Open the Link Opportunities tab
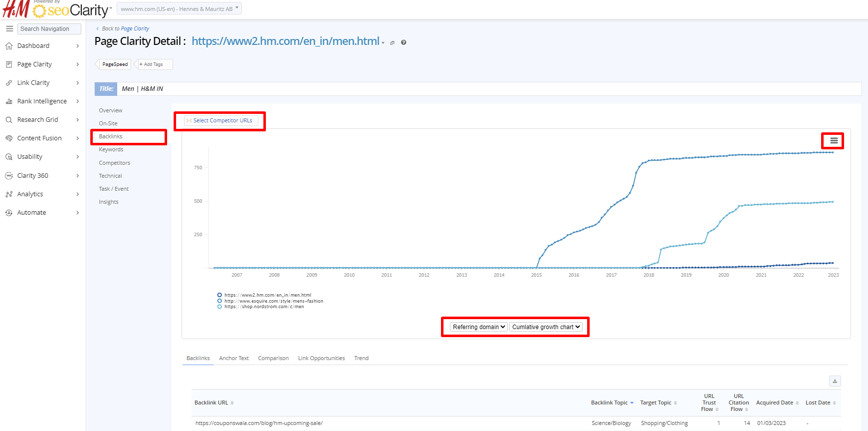Viewport: 868px width, 431px height. click(321, 358)
